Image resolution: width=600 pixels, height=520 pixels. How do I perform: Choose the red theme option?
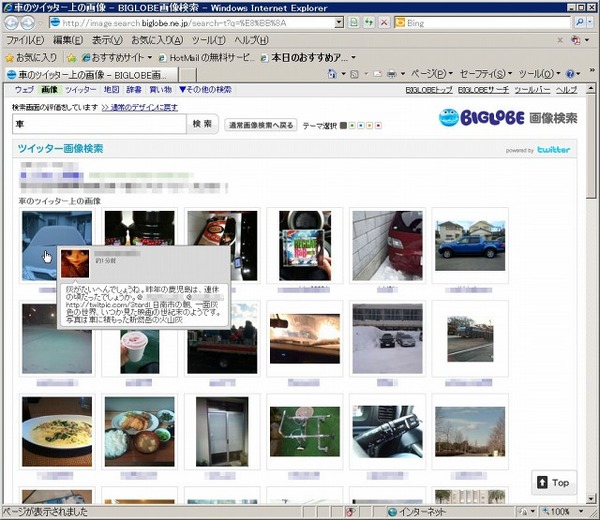378,125
